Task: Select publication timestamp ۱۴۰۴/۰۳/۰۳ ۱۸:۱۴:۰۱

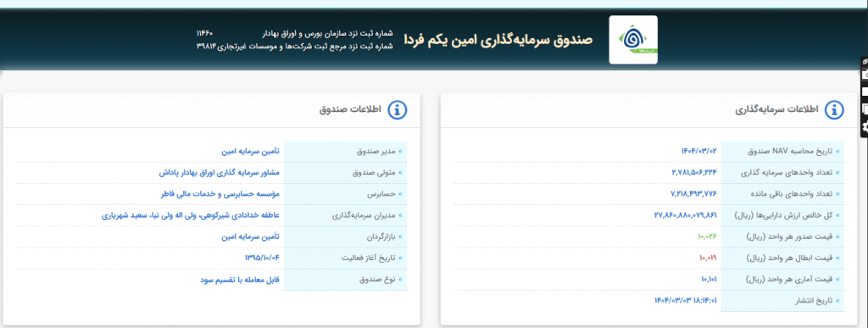Action: [686, 301]
